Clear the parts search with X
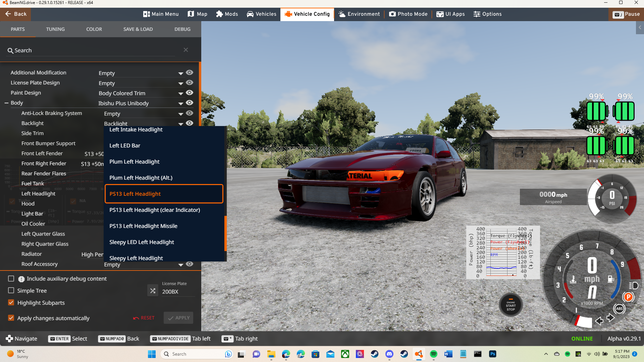Image resolution: width=644 pixels, height=362 pixels. (186, 50)
